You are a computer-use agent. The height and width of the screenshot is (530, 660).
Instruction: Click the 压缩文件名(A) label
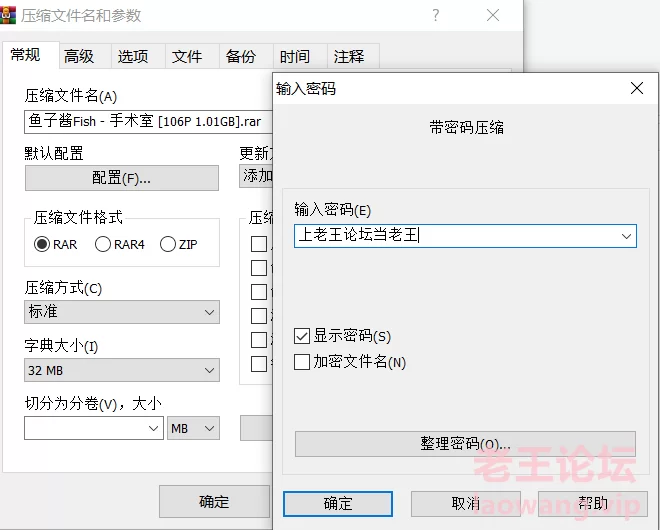click(x=70, y=96)
